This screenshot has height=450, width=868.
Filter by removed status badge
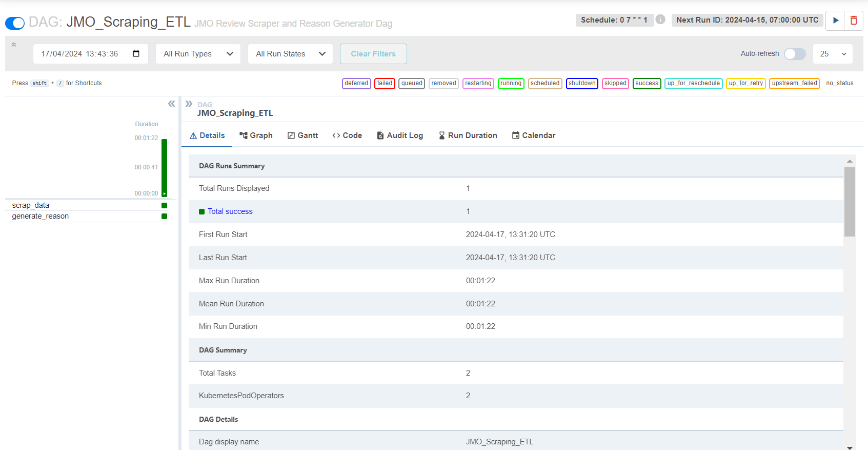click(443, 83)
